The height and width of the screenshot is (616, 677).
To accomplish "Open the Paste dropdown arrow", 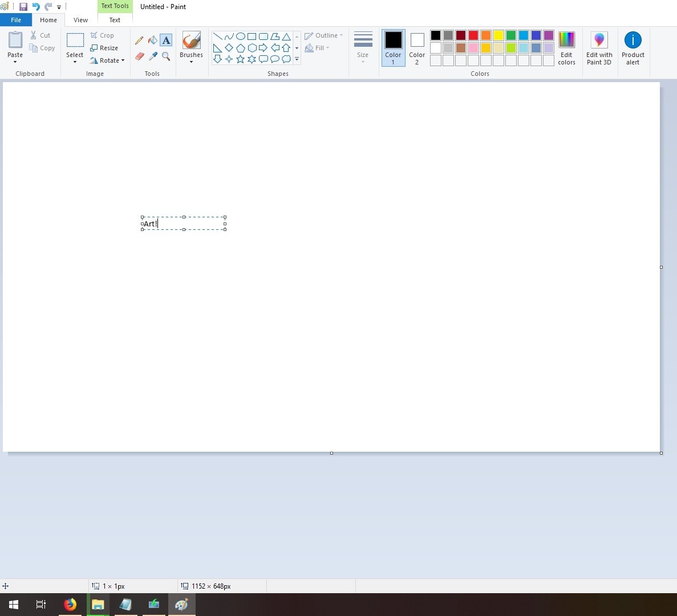I will 15,62.
